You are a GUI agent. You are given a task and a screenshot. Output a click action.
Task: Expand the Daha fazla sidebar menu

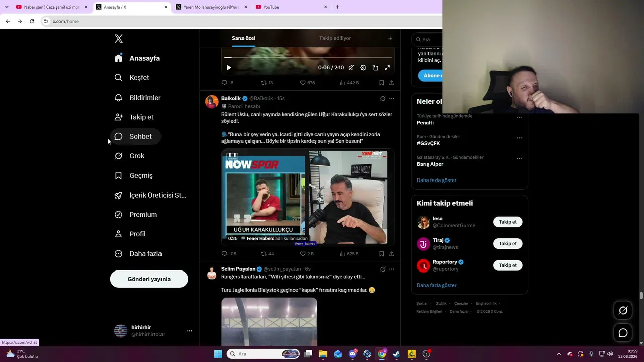point(138,254)
